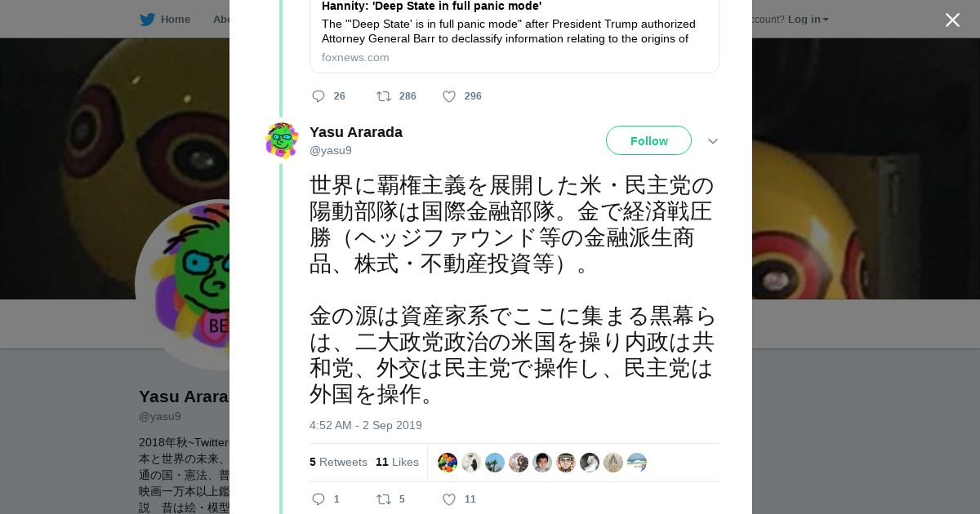
Task: Click the Twitter bird Home icon
Action: pos(148,20)
